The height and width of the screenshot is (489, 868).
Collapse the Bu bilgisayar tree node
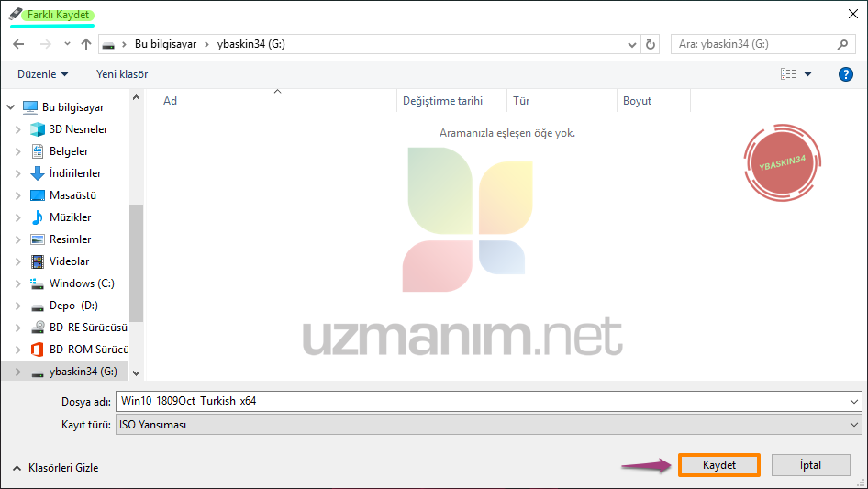(10, 107)
